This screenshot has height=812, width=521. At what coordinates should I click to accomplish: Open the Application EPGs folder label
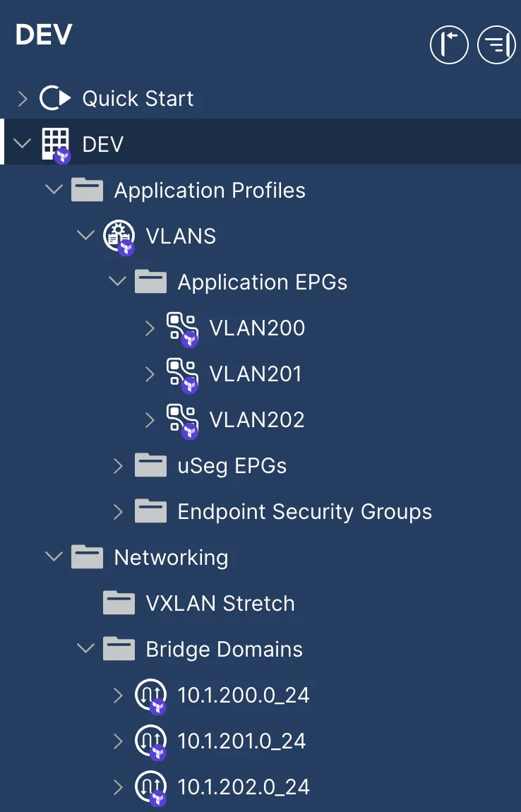[262, 282]
